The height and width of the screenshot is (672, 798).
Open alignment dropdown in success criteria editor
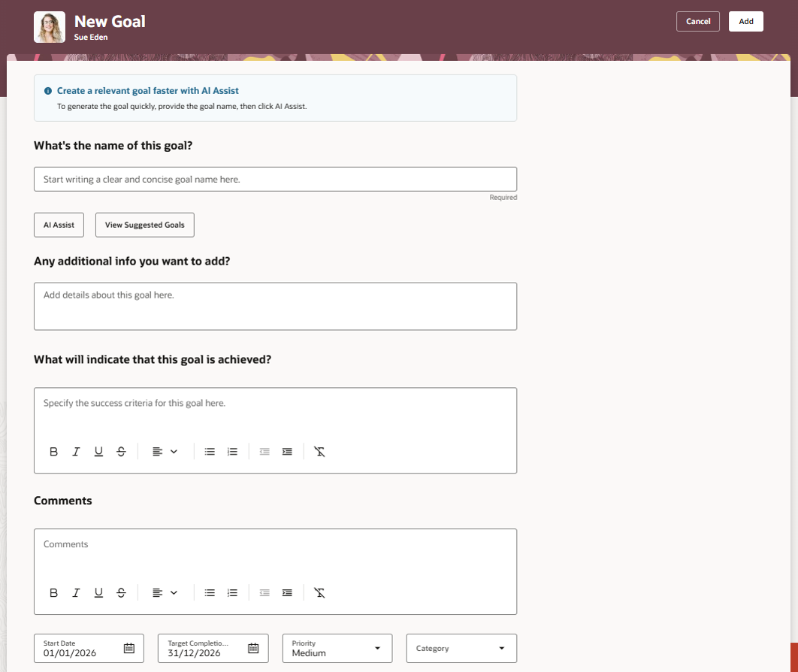[165, 452]
